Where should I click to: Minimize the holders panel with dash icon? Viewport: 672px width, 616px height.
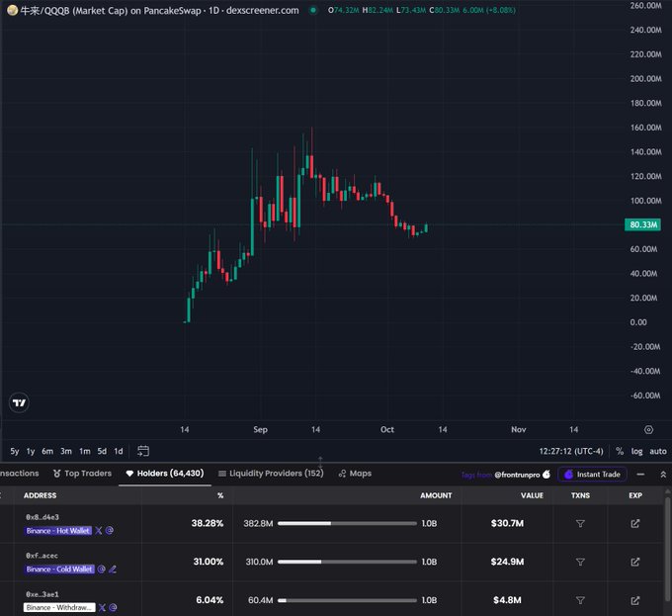640,474
